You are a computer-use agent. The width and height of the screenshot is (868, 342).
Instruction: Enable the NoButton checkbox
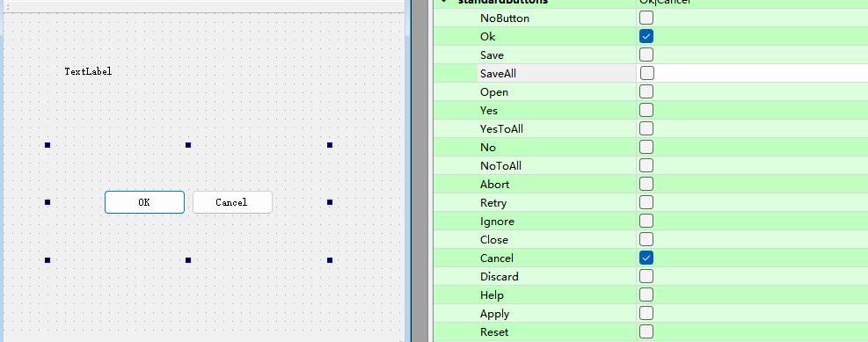point(646,18)
